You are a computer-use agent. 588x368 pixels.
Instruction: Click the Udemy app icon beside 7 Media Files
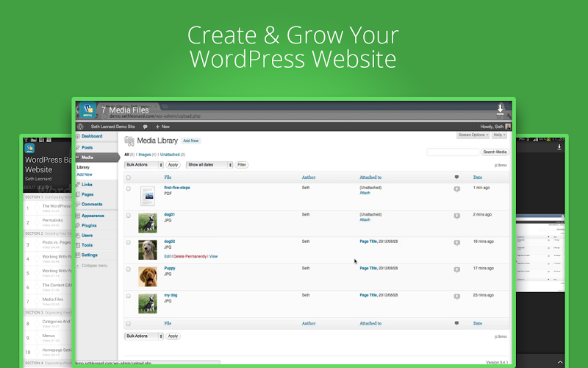[87, 110]
